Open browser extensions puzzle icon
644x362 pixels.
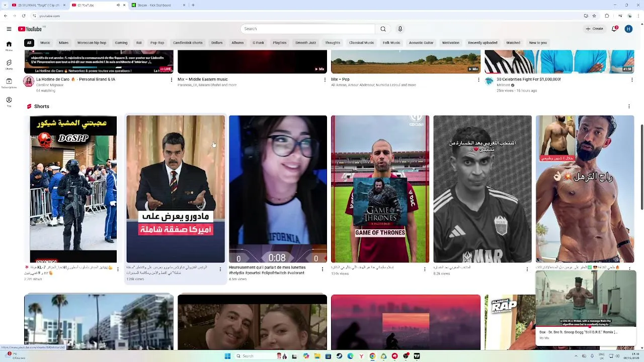pos(607,16)
